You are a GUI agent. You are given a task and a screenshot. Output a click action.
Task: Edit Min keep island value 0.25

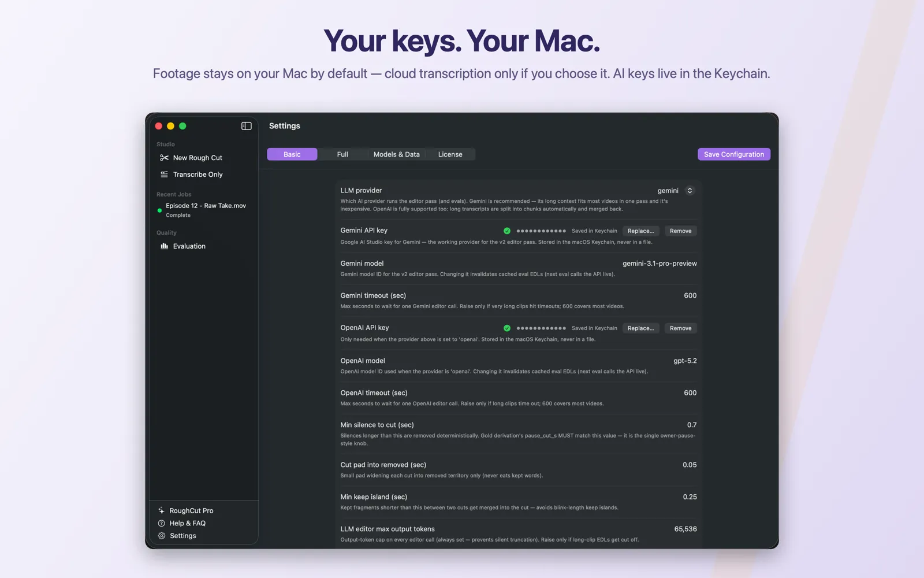tap(690, 497)
